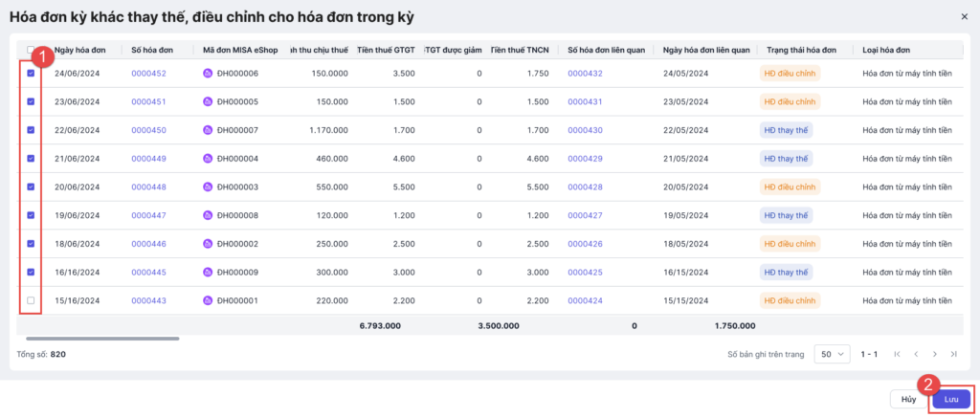Click the horizontal scrollbar under table
This screenshot has height=418, width=980.
(77, 338)
